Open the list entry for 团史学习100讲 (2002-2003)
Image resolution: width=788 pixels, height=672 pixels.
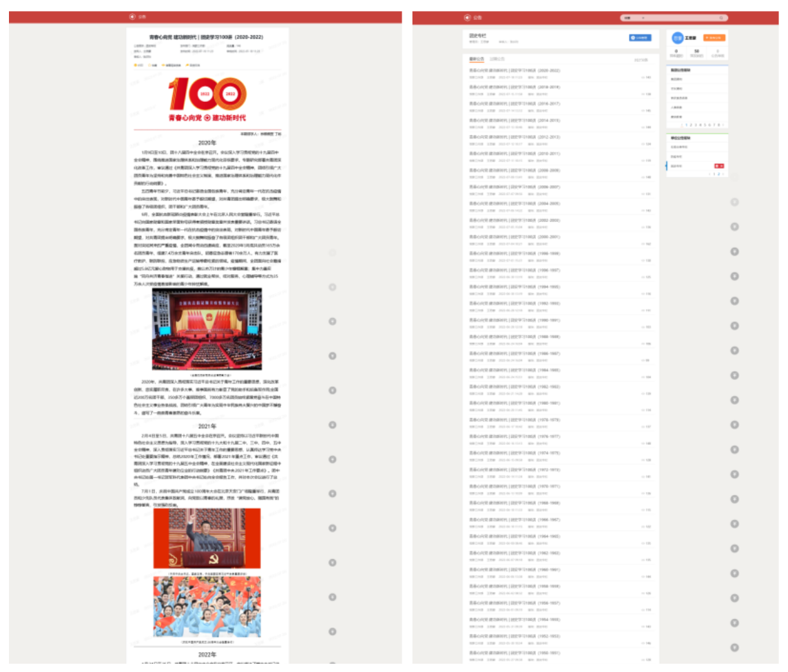click(515, 220)
